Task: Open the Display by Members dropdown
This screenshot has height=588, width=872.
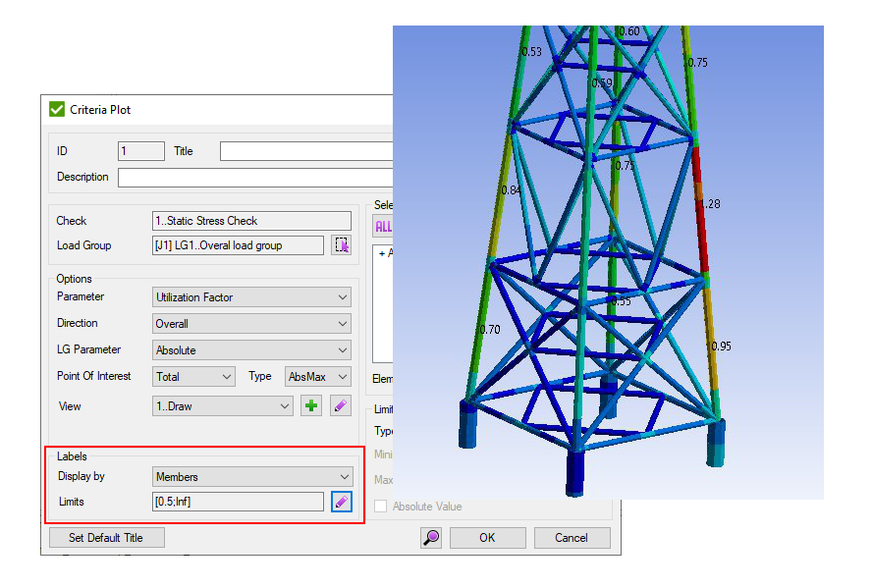Action: tap(252, 476)
